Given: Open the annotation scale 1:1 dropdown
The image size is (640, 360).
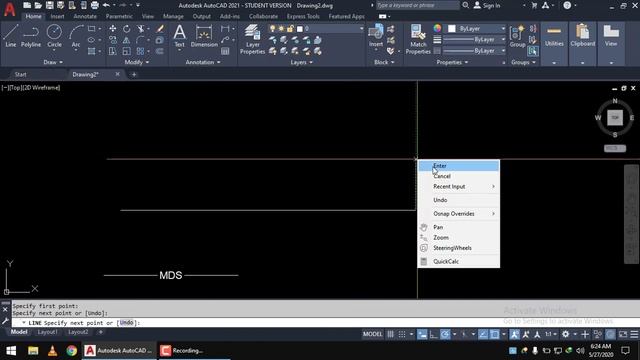Looking at the screenshot, I should click(x=551, y=334).
